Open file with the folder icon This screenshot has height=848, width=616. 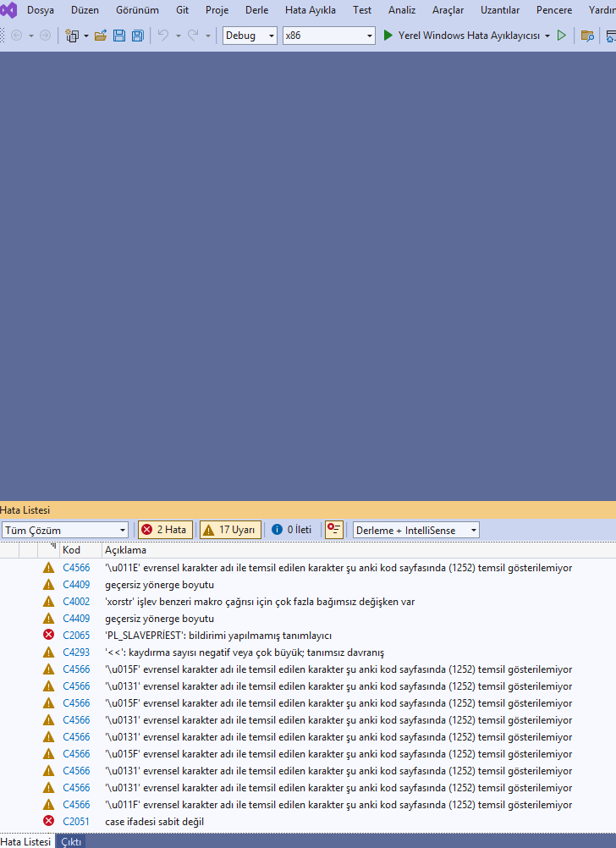coord(100,36)
